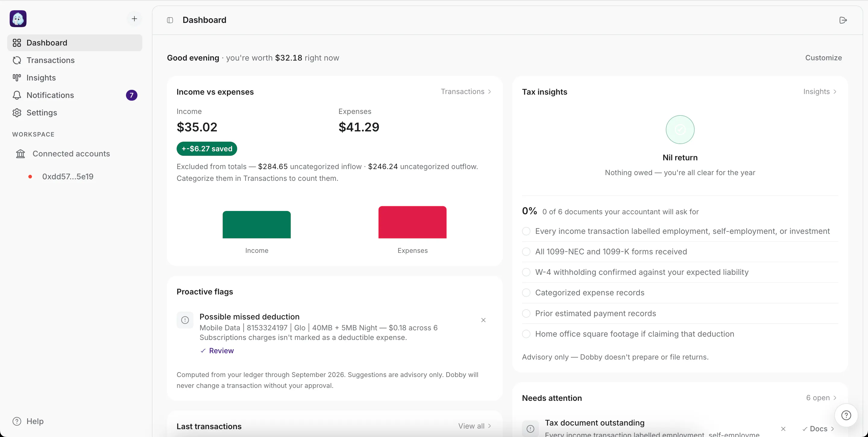Image resolution: width=868 pixels, height=437 pixels.
Task: Check Categorized expense records item
Action: (x=526, y=293)
